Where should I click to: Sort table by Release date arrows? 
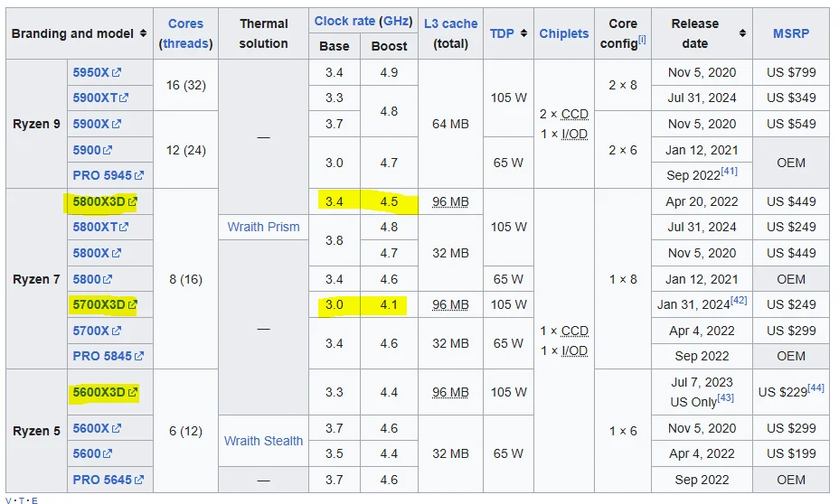coord(742,33)
